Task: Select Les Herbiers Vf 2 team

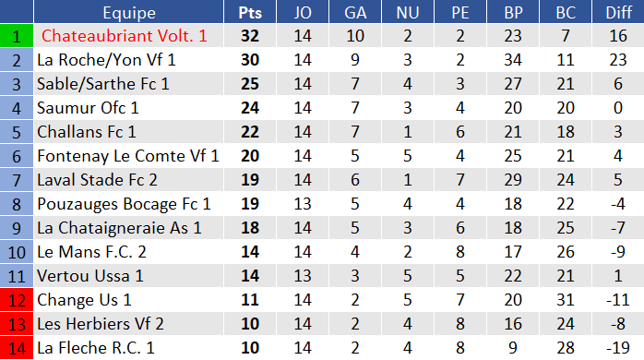Action: [101, 324]
